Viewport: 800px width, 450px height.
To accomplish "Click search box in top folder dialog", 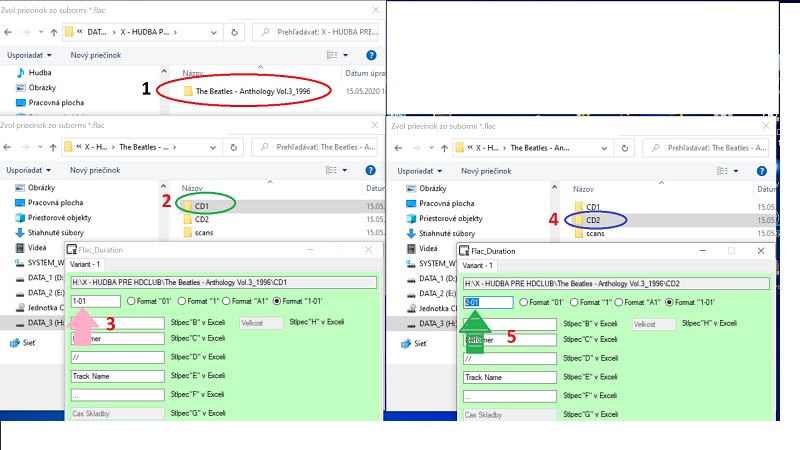I will [315, 32].
